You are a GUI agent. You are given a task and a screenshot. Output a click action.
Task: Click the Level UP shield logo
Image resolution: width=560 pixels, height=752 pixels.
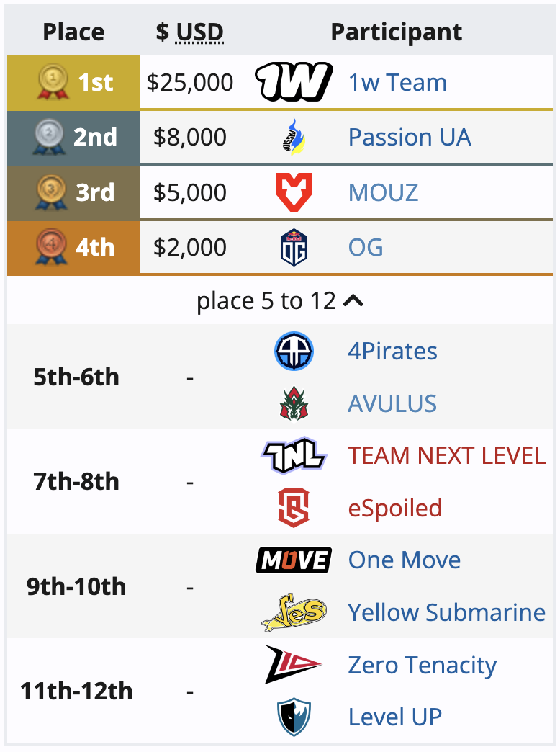tap(294, 717)
